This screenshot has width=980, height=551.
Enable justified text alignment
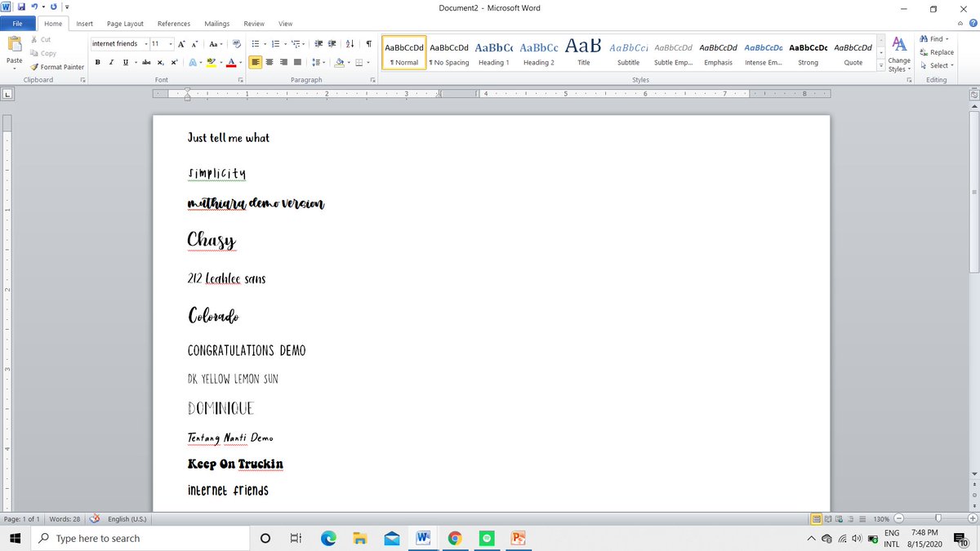click(x=297, y=62)
